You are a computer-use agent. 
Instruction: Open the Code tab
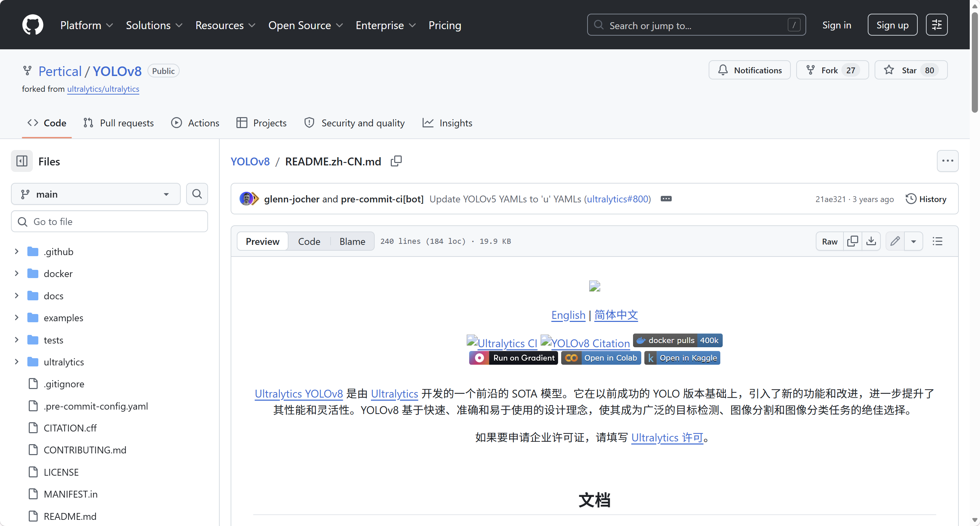47,123
